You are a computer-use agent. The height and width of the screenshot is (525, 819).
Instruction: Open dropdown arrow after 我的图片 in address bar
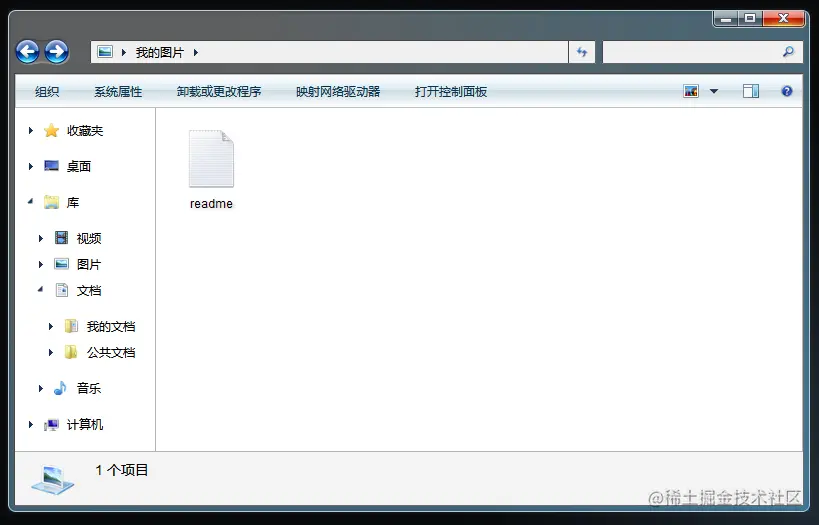coord(196,52)
